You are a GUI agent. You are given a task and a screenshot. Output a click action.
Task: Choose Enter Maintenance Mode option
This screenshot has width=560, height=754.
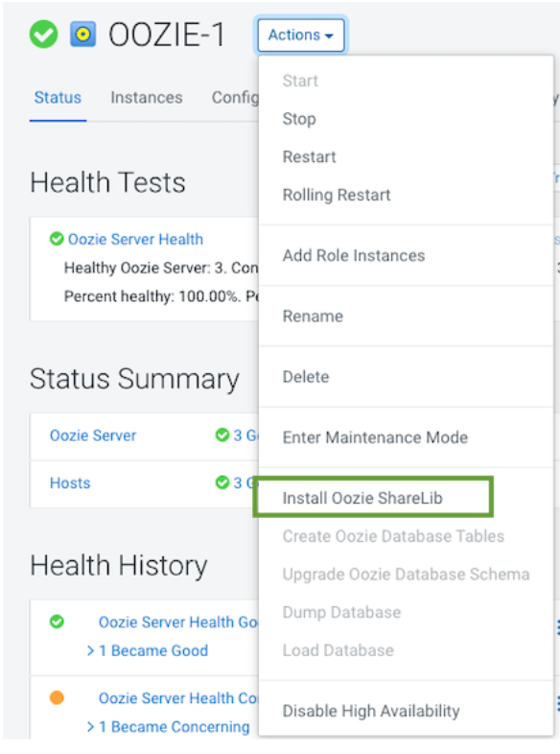point(375,437)
